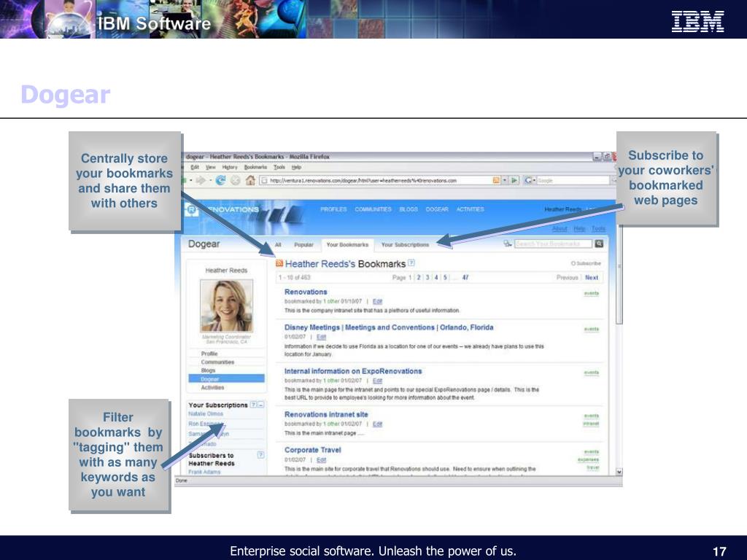Click Edit under Disney Meetings bookmark

coord(321,337)
